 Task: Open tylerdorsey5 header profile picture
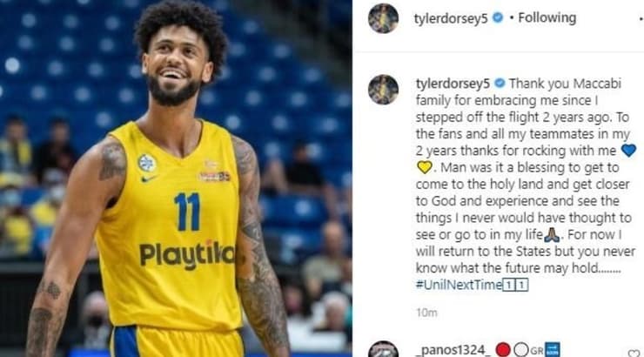pos(383,18)
